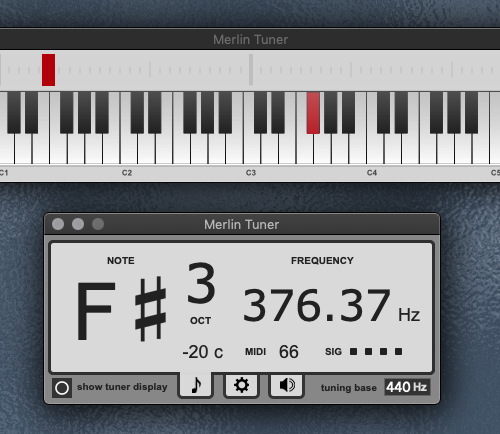
Task: Click the F note letter display
Action: (96, 311)
